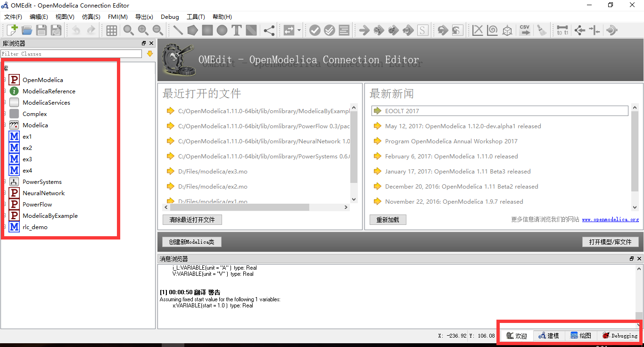
Task: Click the Redo arrow icon
Action: pos(91,31)
